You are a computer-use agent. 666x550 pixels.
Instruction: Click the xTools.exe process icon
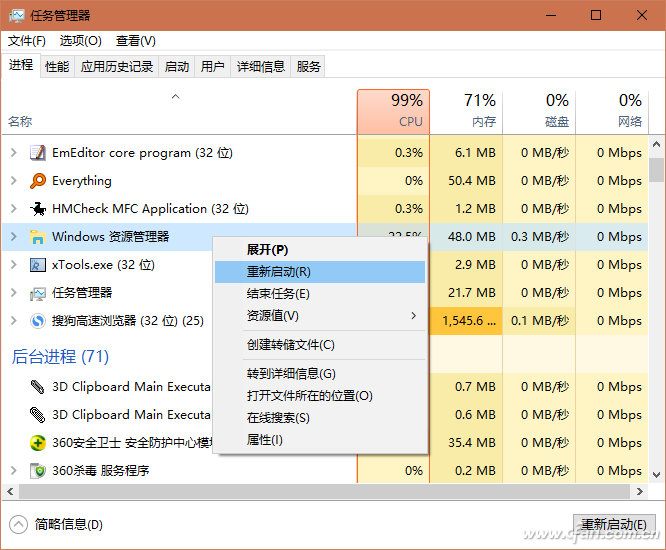(x=37, y=265)
